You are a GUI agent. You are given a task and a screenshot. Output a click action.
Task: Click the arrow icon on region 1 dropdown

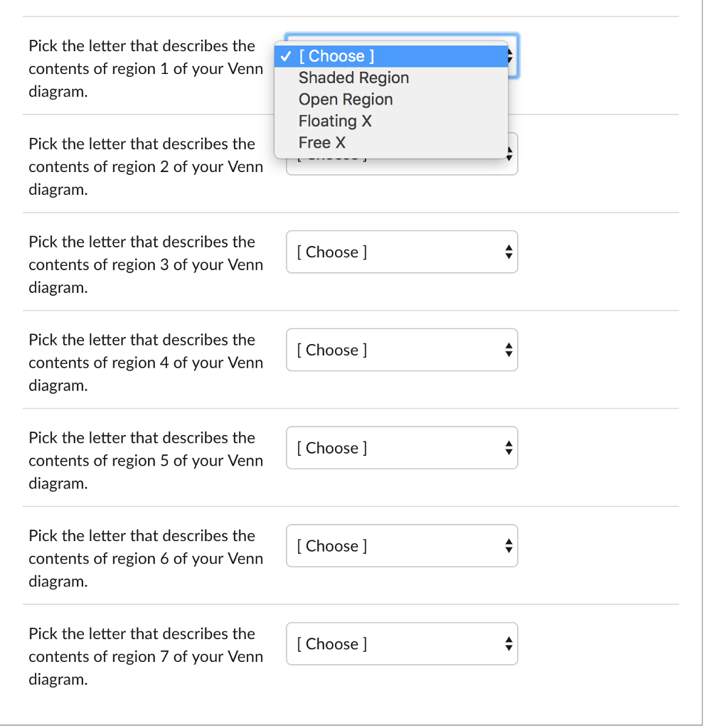click(x=511, y=56)
